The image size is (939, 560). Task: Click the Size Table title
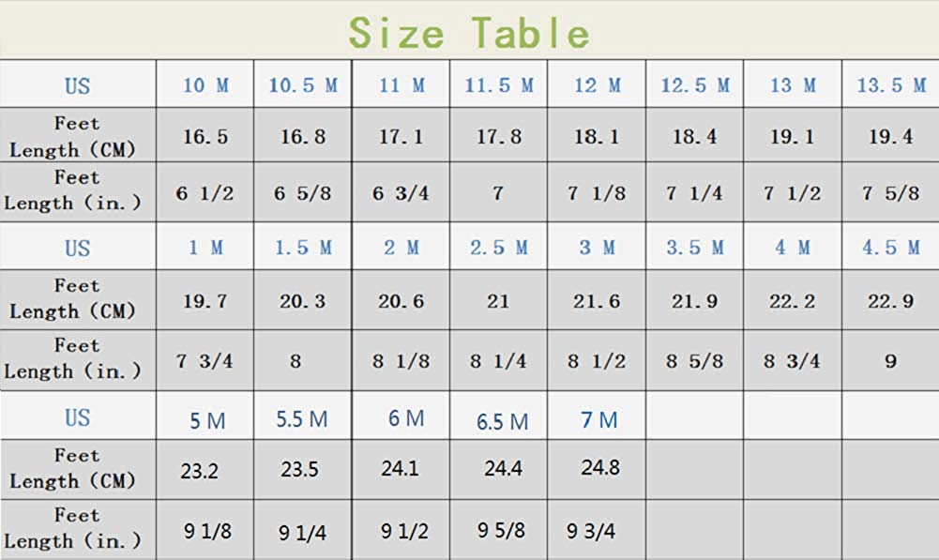coord(469,32)
